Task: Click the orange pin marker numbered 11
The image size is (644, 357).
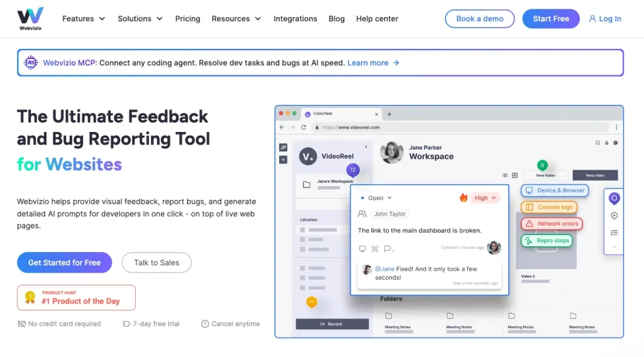Action: [x=311, y=302]
